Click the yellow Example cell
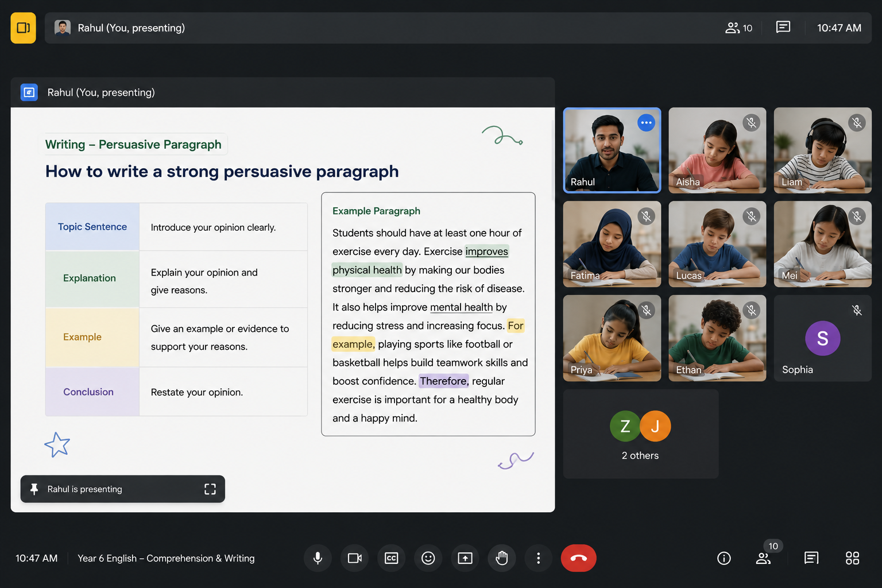The height and width of the screenshot is (588, 882). click(92, 337)
